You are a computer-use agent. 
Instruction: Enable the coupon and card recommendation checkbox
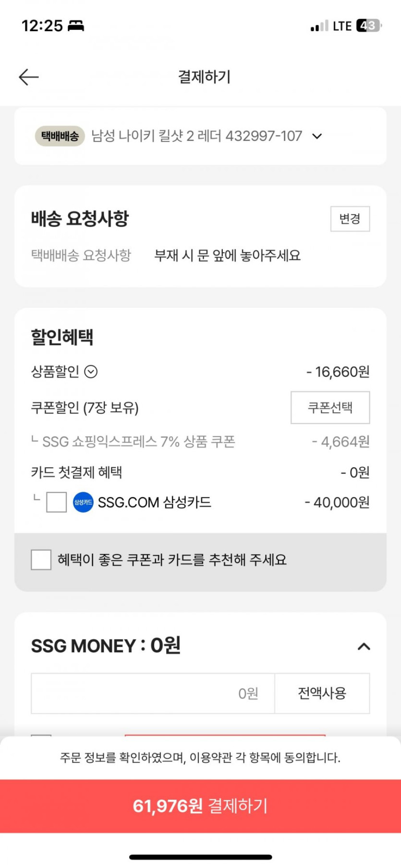click(x=41, y=559)
